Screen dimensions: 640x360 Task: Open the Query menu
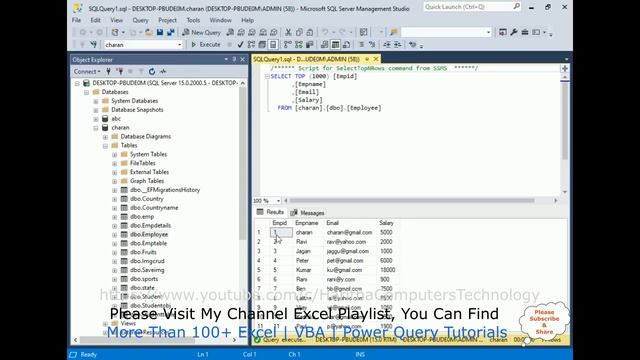(x=140, y=20)
